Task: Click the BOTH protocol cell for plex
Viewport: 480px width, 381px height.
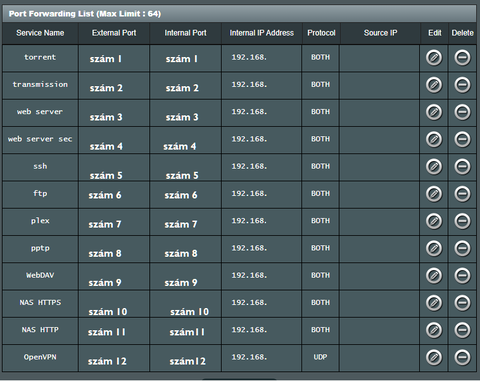Action: coord(320,222)
